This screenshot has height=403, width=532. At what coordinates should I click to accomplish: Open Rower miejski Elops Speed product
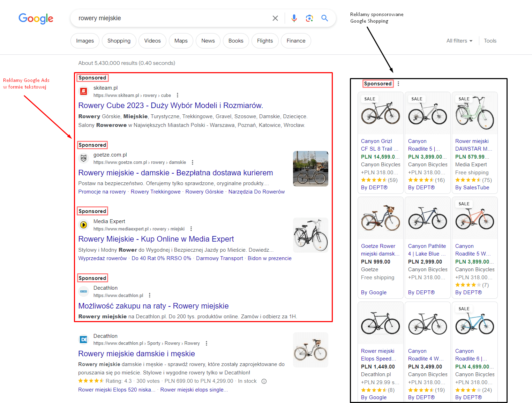click(x=379, y=355)
